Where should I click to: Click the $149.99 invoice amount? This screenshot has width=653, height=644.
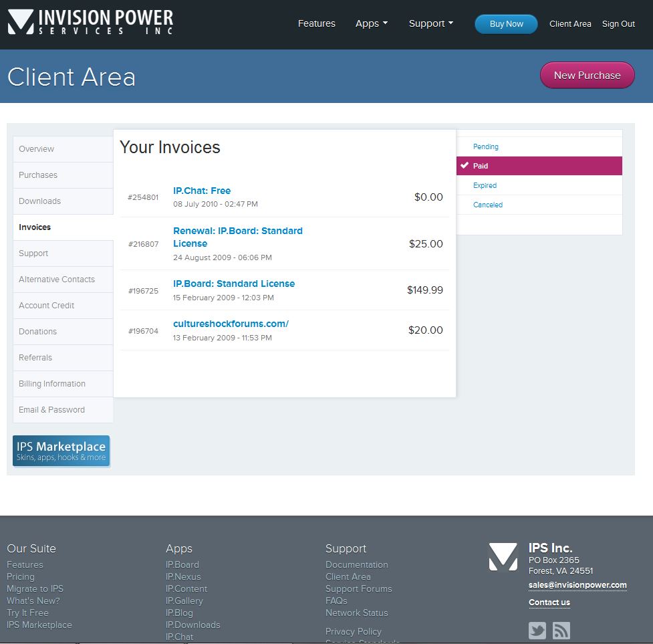coord(425,290)
